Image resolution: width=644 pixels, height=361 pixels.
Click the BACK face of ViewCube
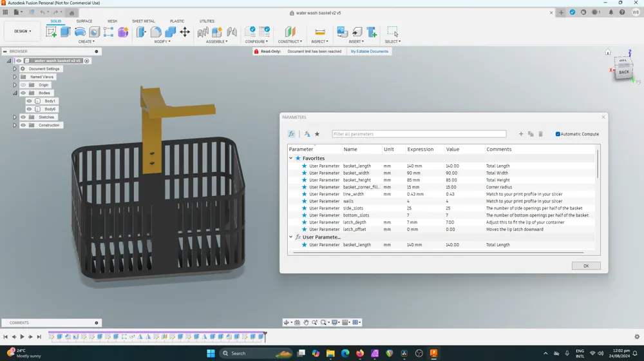pos(624,72)
